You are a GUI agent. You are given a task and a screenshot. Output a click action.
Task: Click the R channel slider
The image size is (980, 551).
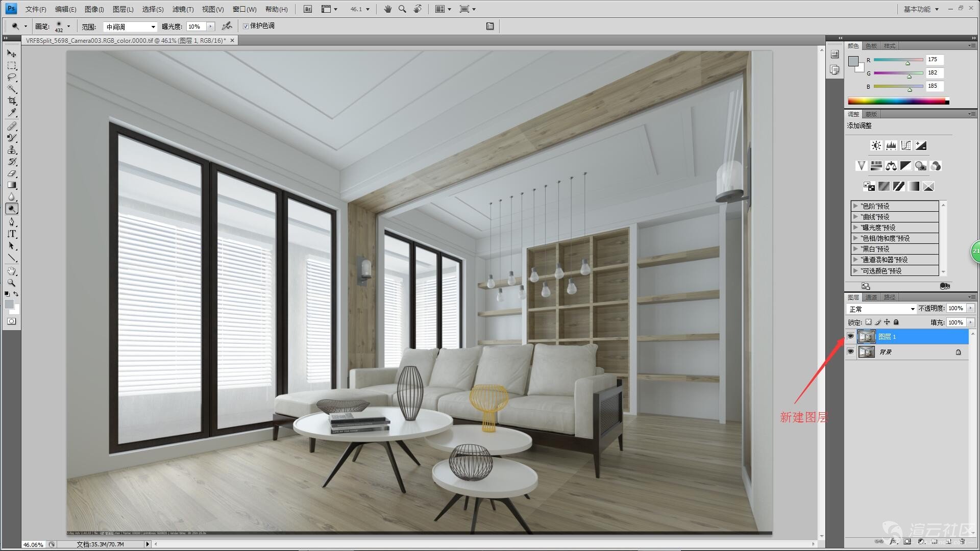(x=898, y=60)
